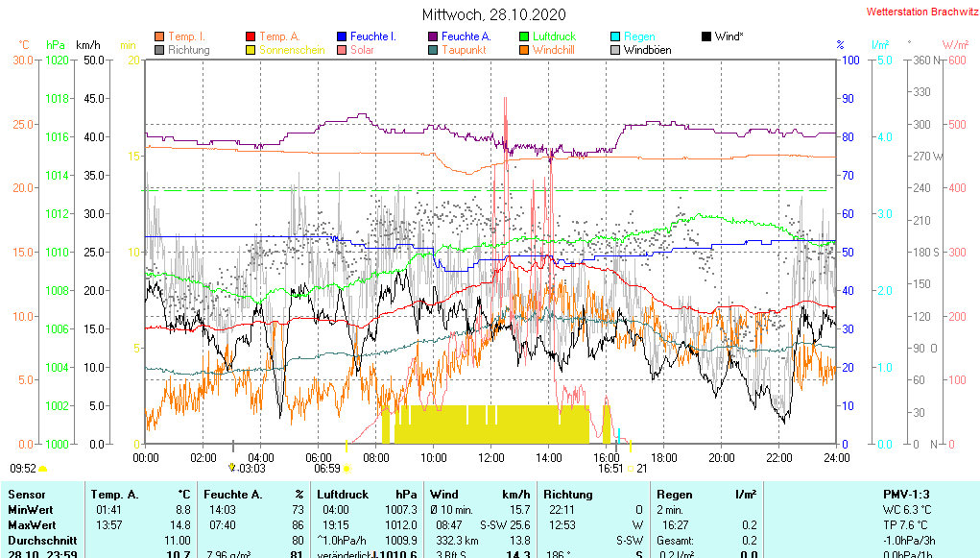
Task: Click the purple Feuchte A. legend square
Action: 433,36
